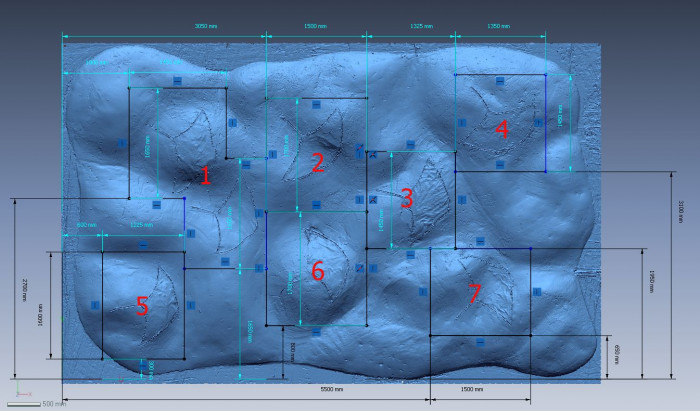Screen dimensions: 700x411
Task: Select the 1950 mm vertical dimension label
Action: tap(652, 283)
